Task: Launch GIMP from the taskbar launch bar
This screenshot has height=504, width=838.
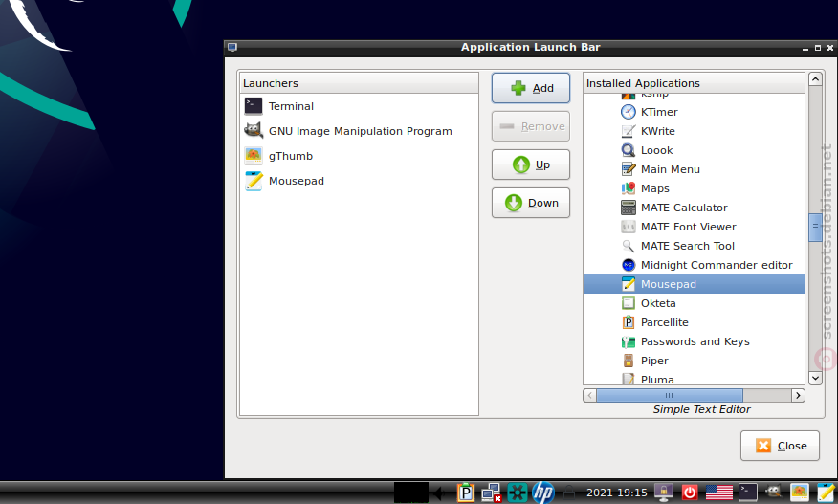Action: point(773,492)
